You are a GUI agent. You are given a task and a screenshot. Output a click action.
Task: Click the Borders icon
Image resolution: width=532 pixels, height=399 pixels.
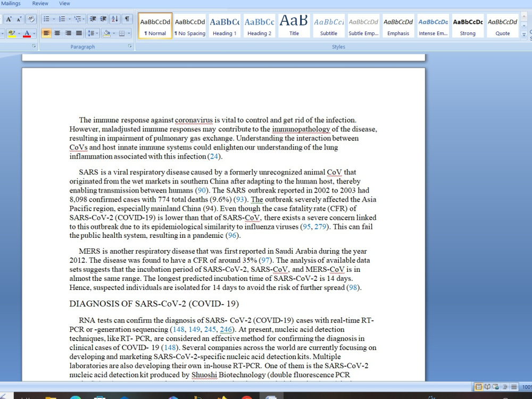click(122, 33)
